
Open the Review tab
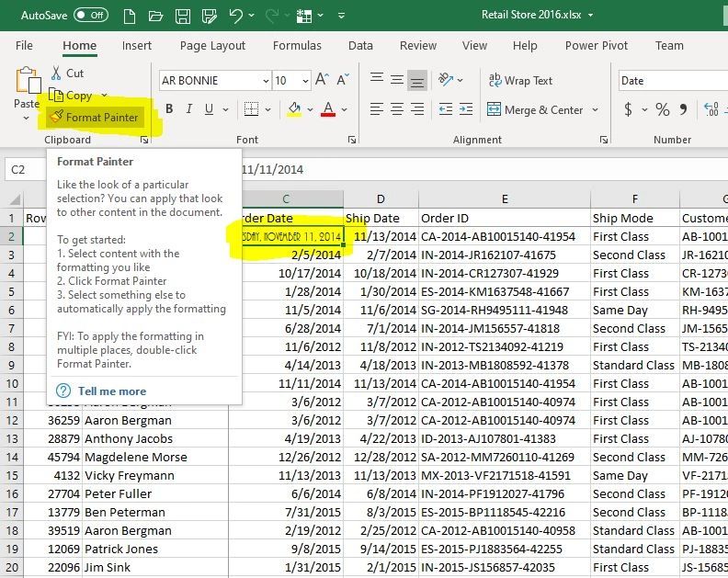[418, 46]
